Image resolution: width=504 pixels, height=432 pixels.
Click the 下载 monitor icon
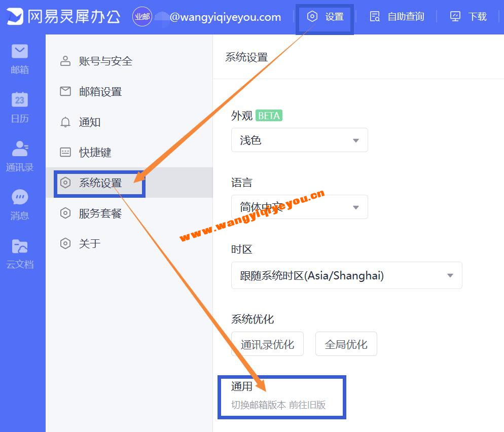point(455,16)
